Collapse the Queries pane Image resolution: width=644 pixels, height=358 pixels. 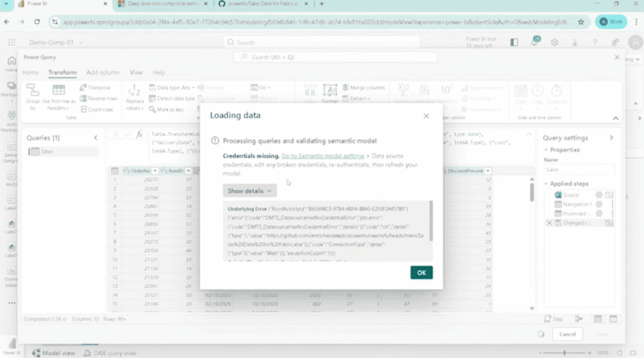coord(96,138)
